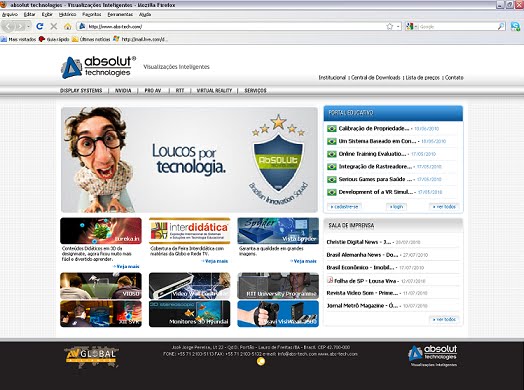Viewport: 524px width, 390px height.
Task: Click in the Google search box
Action: (x=458, y=26)
